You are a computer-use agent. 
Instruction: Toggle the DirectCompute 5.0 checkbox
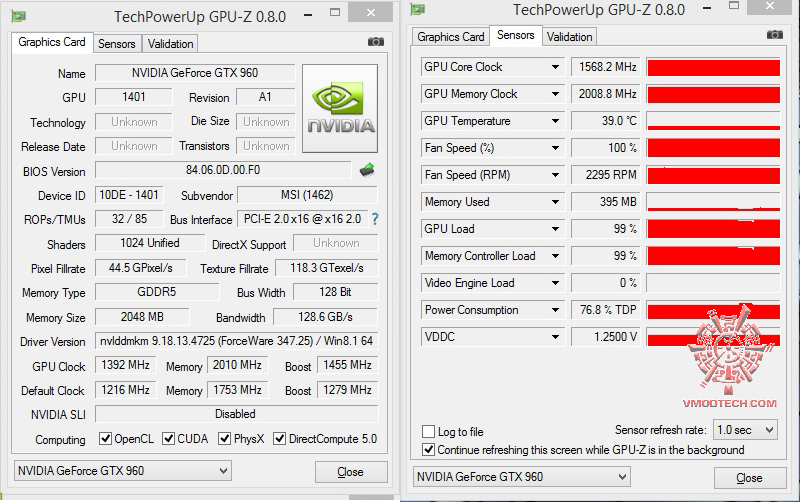tap(280, 438)
